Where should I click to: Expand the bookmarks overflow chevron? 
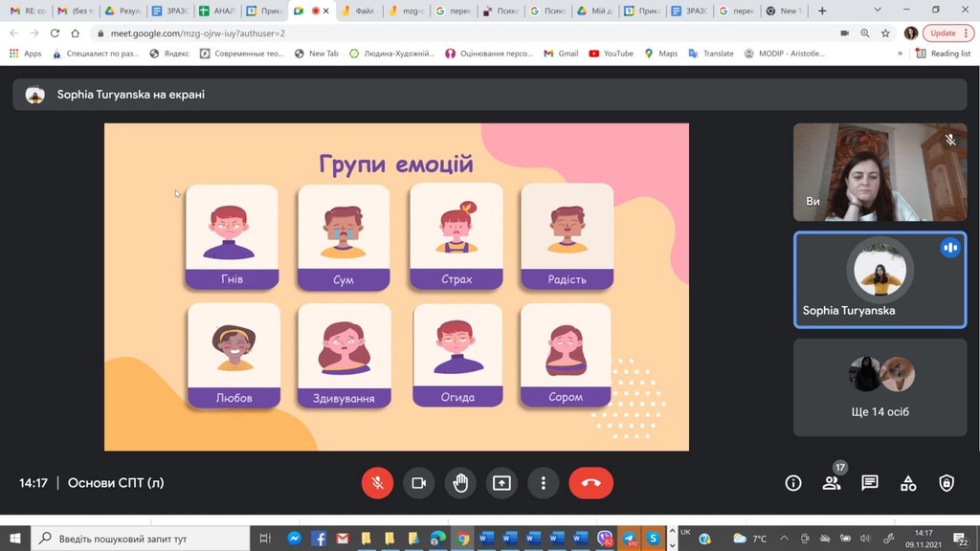[900, 54]
